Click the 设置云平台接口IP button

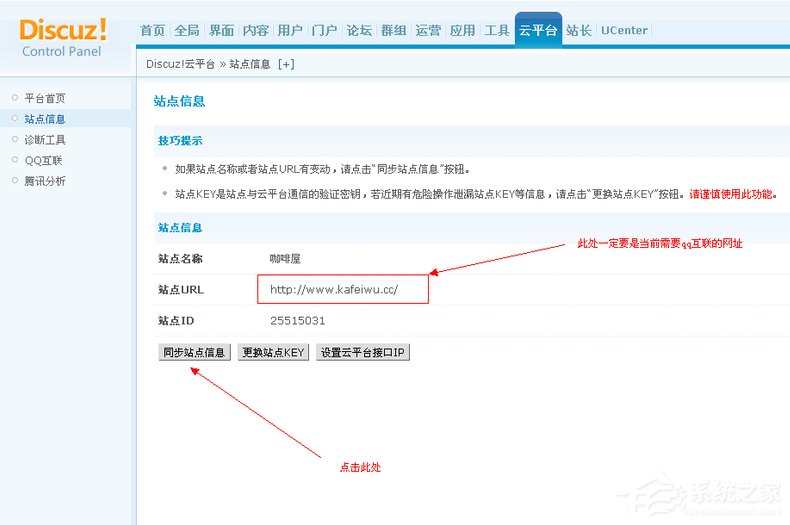click(x=363, y=352)
